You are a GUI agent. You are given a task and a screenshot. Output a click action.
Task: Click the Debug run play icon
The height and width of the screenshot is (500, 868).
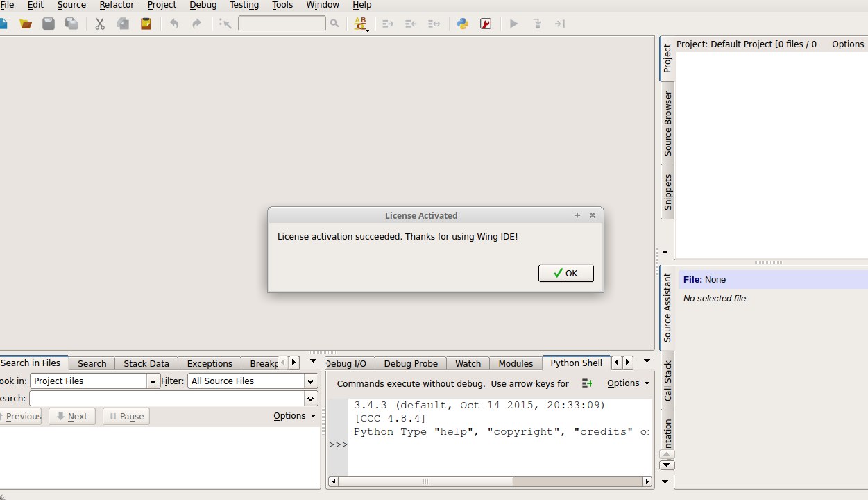[514, 24]
